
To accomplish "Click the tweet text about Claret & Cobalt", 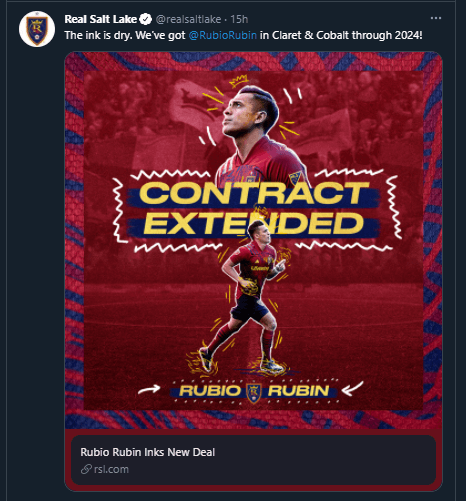I will coord(243,35).
